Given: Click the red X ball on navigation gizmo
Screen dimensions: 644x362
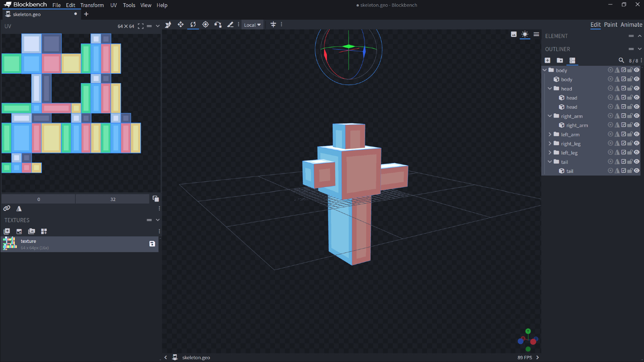Looking at the screenshot, I should tap(533, 341).
